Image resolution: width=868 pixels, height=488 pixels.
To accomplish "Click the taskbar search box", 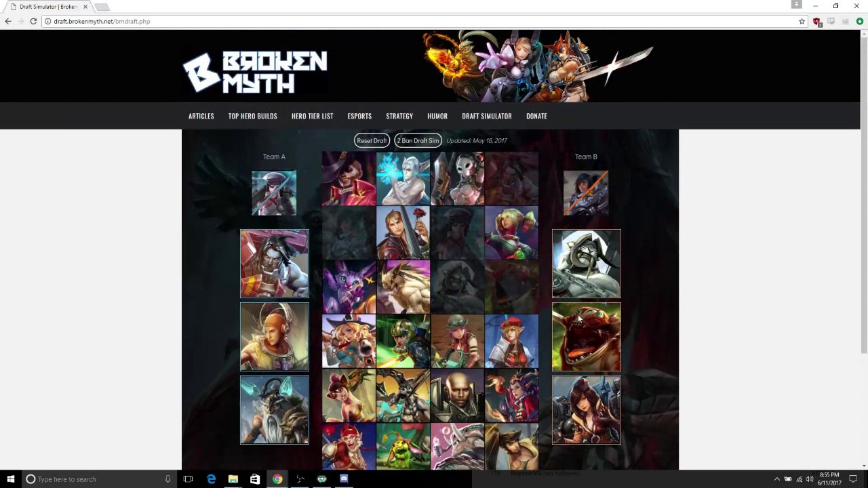I will coord(98,479).
